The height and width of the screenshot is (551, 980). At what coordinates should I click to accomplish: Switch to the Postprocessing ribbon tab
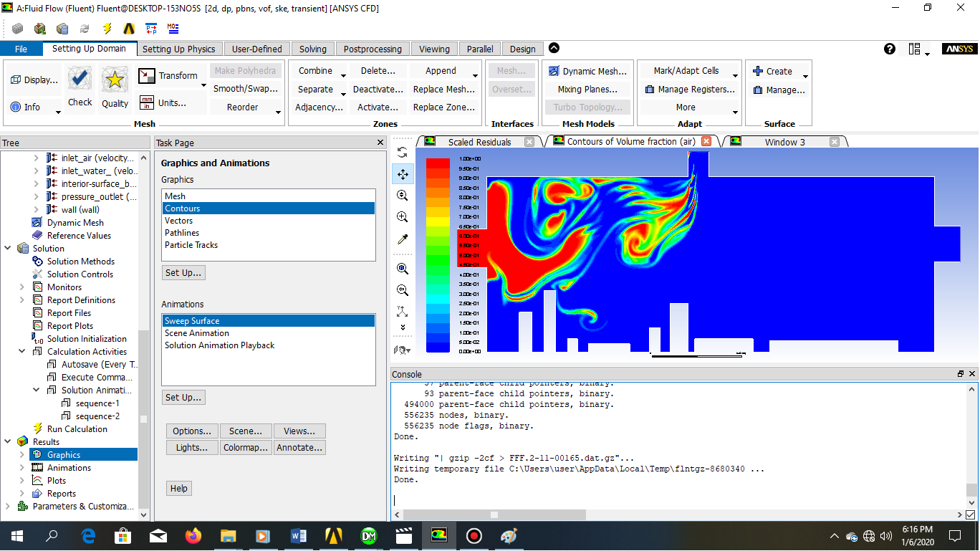(x=373, y=49)
